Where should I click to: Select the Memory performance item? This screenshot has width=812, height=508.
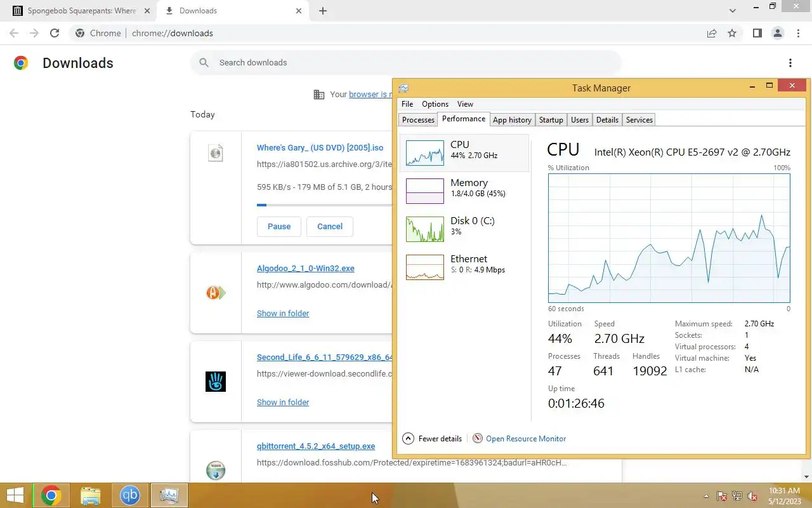464,190
